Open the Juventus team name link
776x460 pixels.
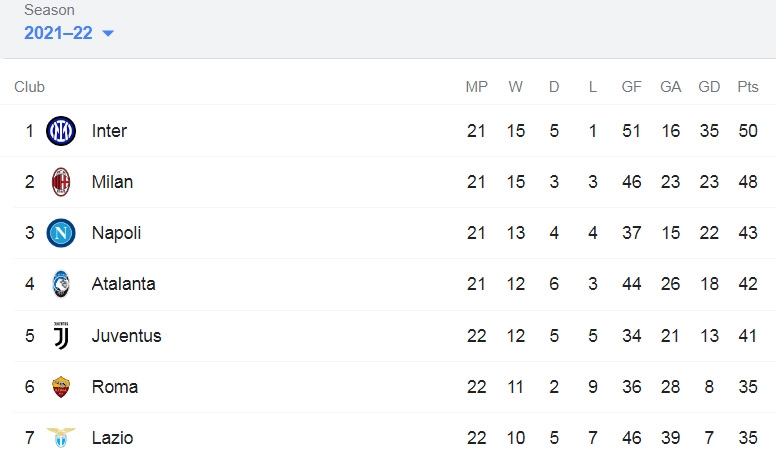pyautogui.click(x=127, y=336)
